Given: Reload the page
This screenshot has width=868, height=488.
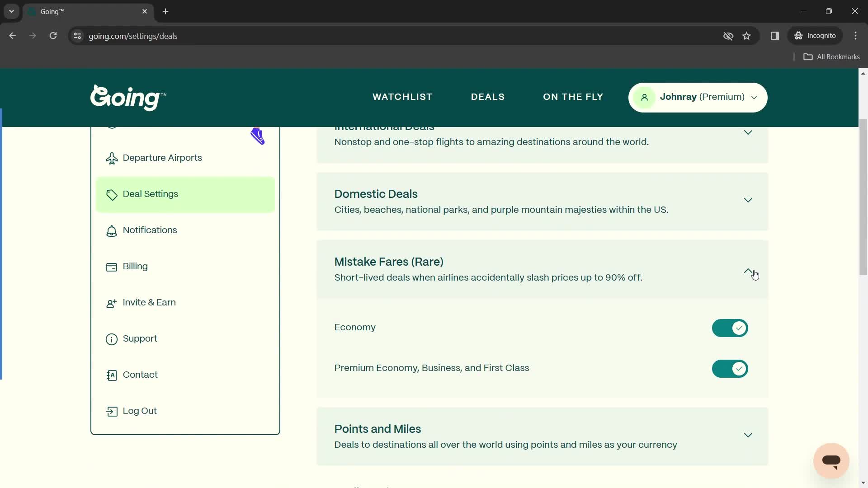Looking at the screenshot, I should click(53, 36).
